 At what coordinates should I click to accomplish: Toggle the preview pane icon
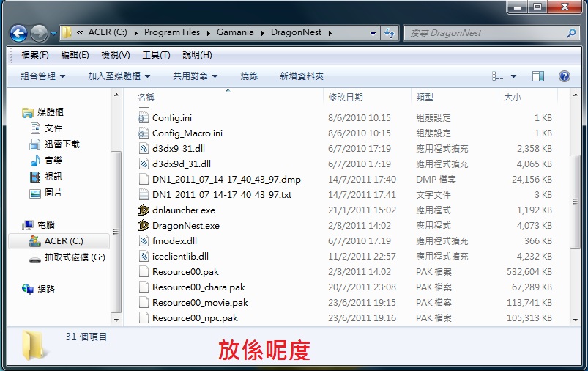click(x=538, y=76)
